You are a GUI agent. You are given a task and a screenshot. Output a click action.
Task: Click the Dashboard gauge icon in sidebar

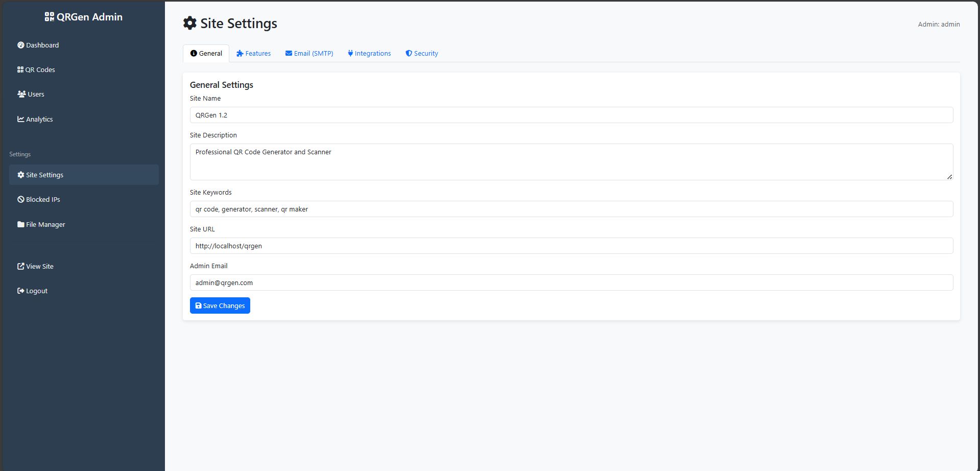[x=21, y=45]
